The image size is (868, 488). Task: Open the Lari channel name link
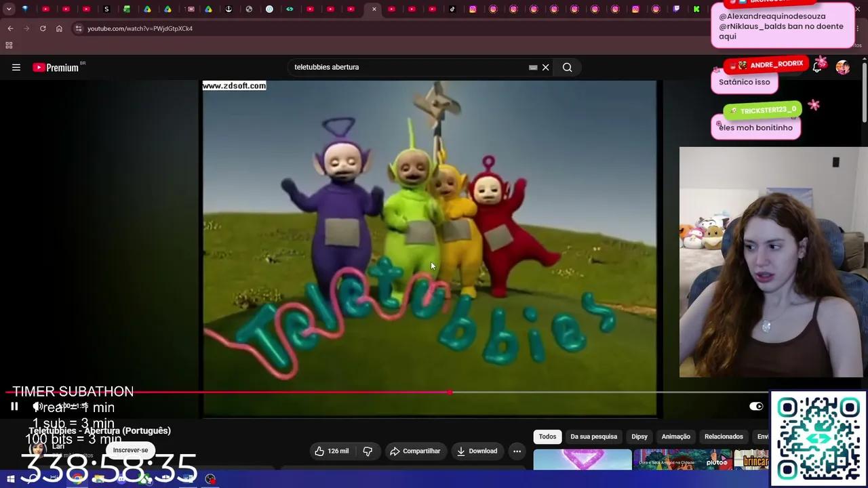58,446
